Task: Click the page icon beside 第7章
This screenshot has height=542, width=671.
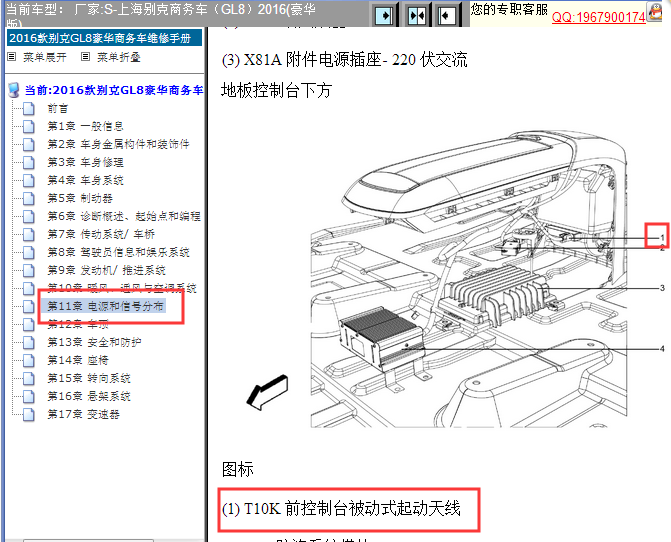Action: (x=29, y=234)
